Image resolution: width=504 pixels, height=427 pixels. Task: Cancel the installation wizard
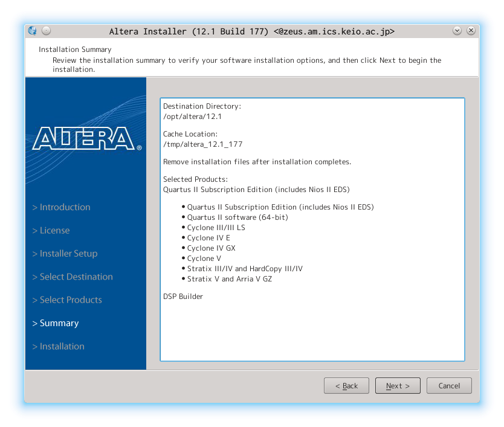click(x=448, y=386)
